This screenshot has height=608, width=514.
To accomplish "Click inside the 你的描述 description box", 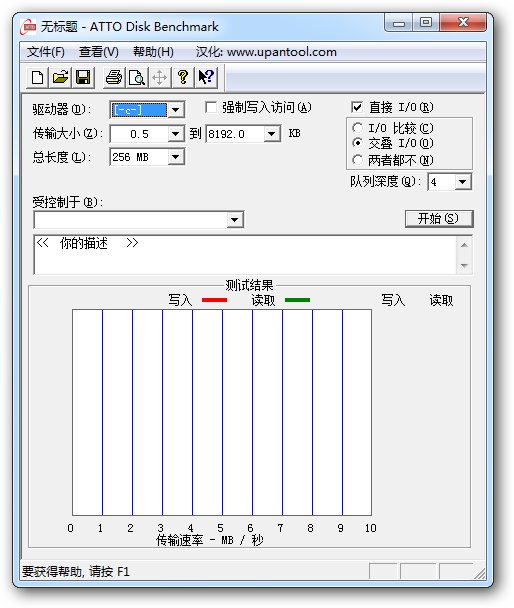I will click(245, 255).
